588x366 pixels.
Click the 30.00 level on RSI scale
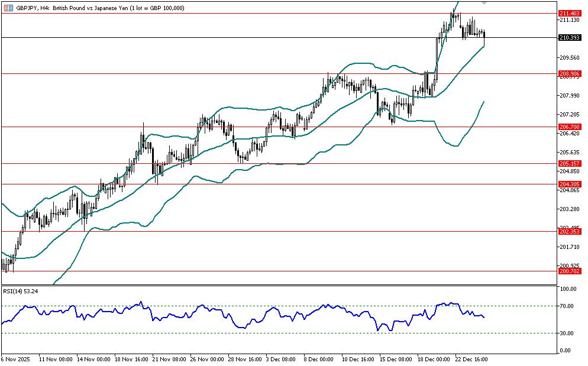pos(568,333)
